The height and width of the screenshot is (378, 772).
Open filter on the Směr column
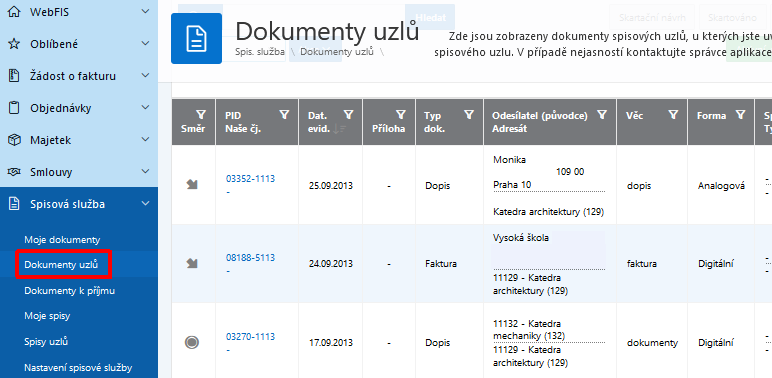click(x=202, y=115)
